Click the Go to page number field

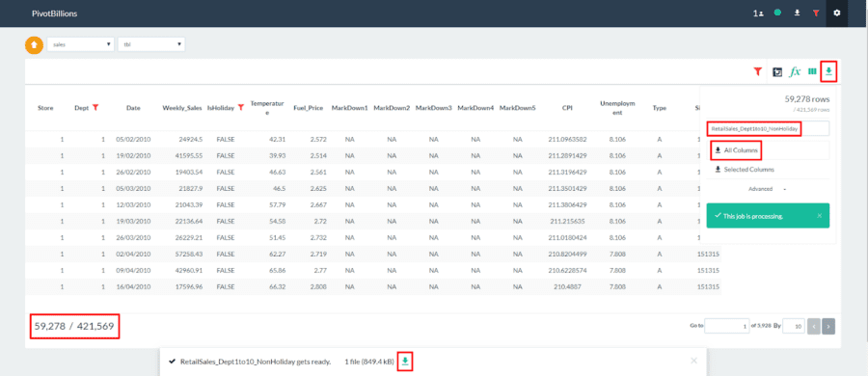click(x=727, y=326)
